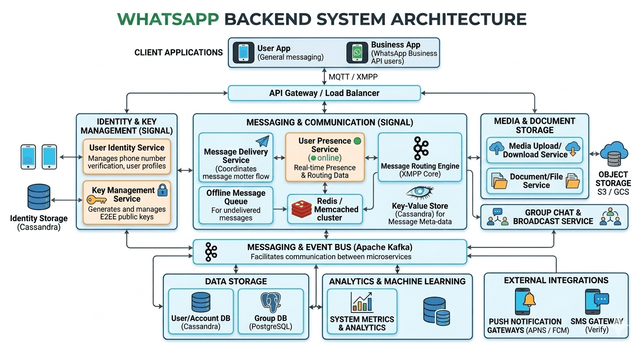Screen dimensions: 644x351
Task: Click the Messaging & Communication (Signal) heading
Action: [330, 122]
